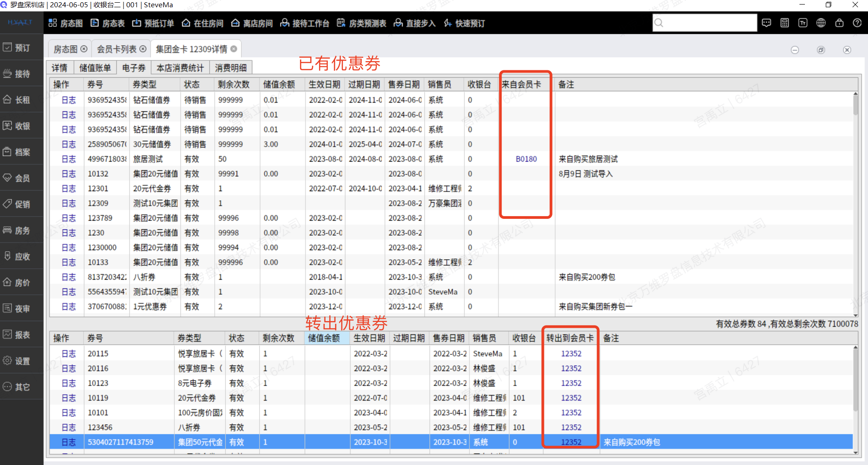Click the message icon beside the search box
This screenshot has height=465, width=868.
(x=766, y=23)
